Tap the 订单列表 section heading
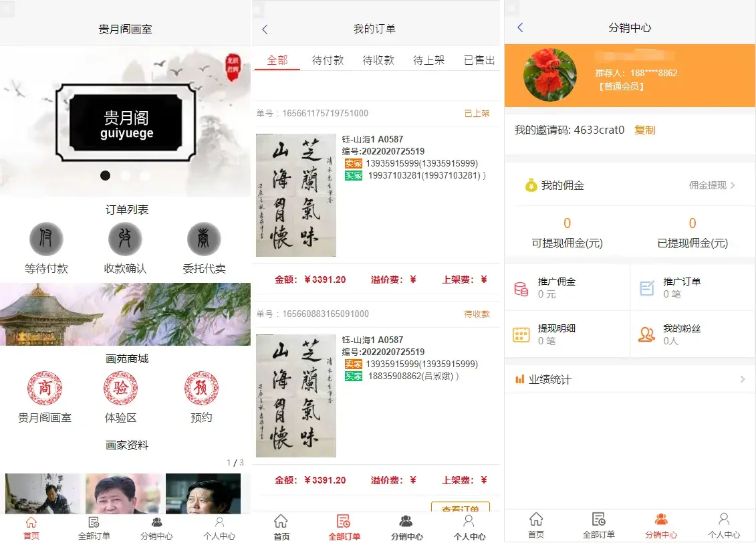756x543 pixels. (x=127, y=210)
